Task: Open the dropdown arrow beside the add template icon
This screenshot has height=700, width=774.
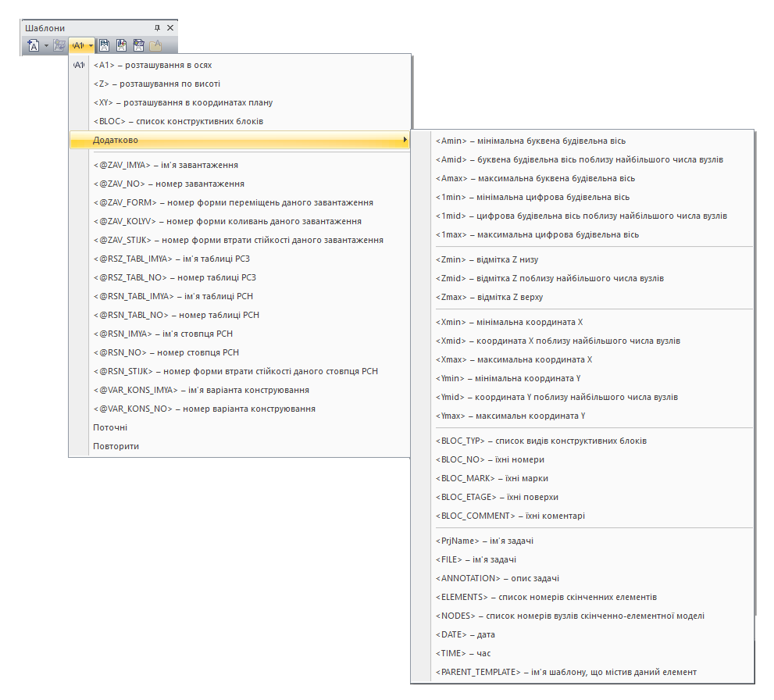Action: tap(46, 46)
